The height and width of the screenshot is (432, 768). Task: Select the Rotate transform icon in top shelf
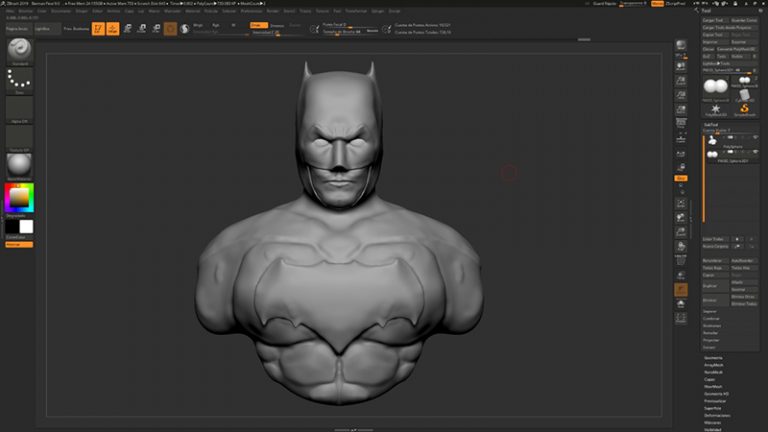coord(156,29)
